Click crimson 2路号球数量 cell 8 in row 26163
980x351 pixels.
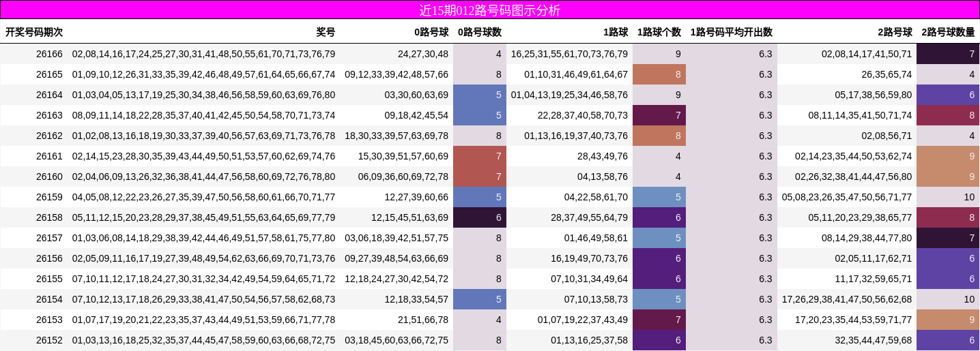click(948, 115)
